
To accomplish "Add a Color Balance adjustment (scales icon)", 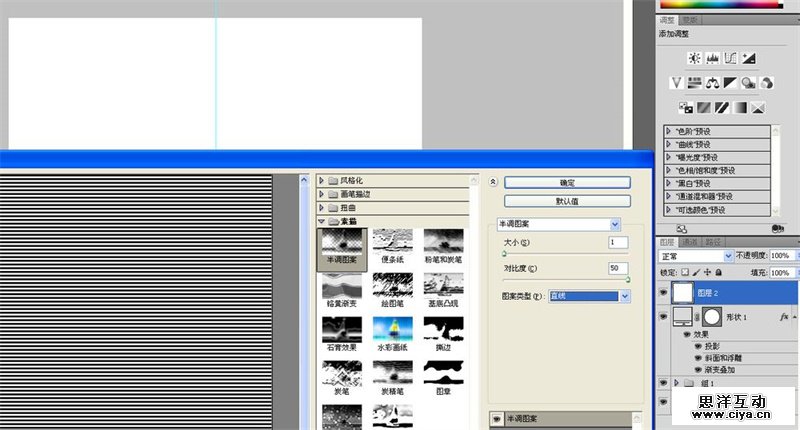I will pyautogui.click(x=712, y=83).
